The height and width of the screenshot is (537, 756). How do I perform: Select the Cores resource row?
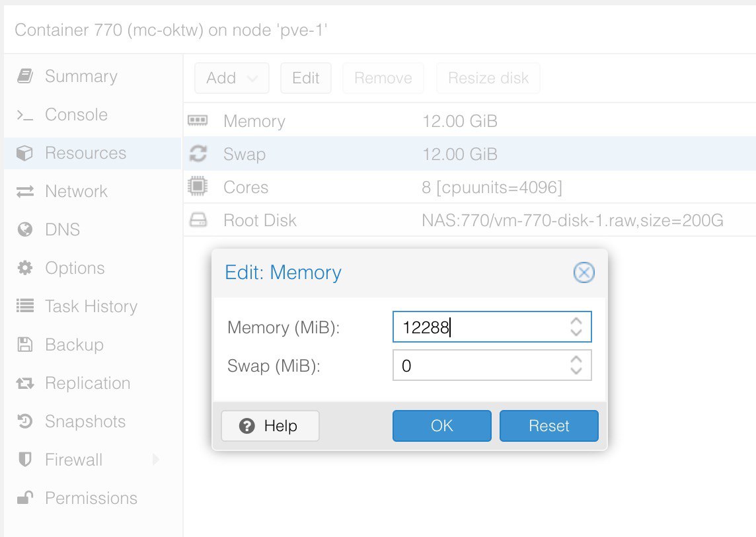tap(470, 187)
